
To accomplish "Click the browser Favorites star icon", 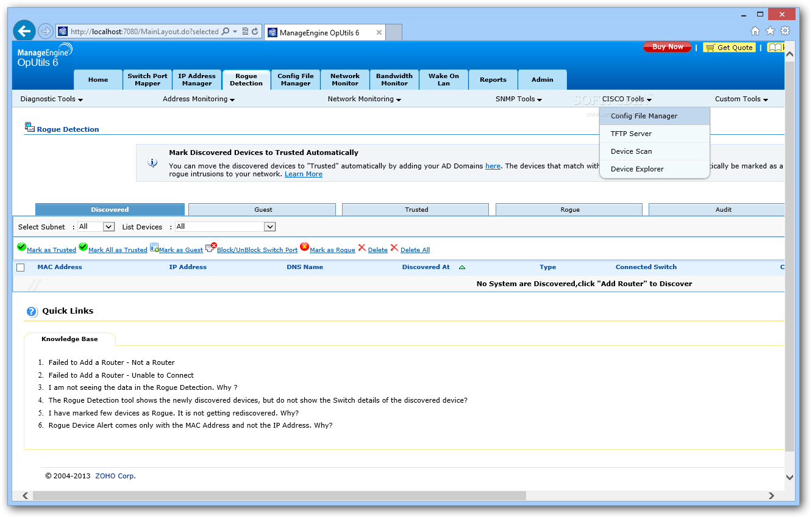I will click(770, 31).
